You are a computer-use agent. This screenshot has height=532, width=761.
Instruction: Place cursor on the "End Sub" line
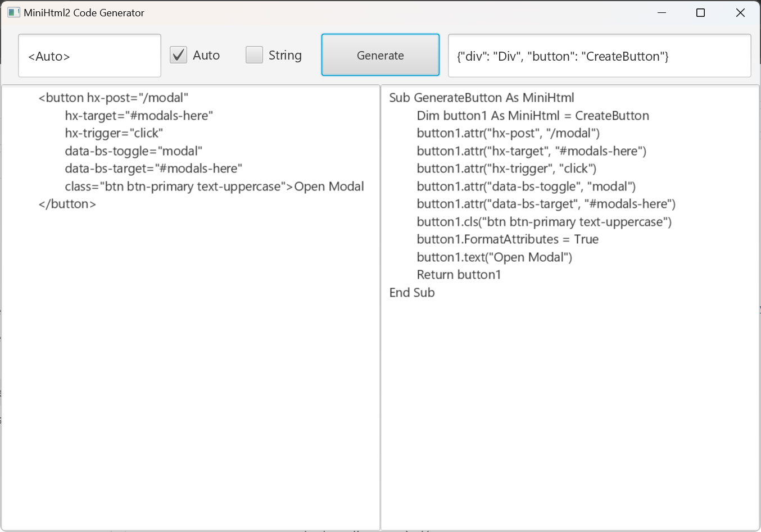click(412, 293)
